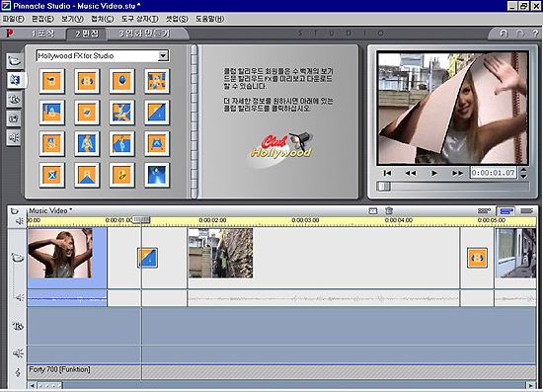Select fourth transition in third row
The image size is (543, 392).
pyautogui.click(x=157, y=143)
